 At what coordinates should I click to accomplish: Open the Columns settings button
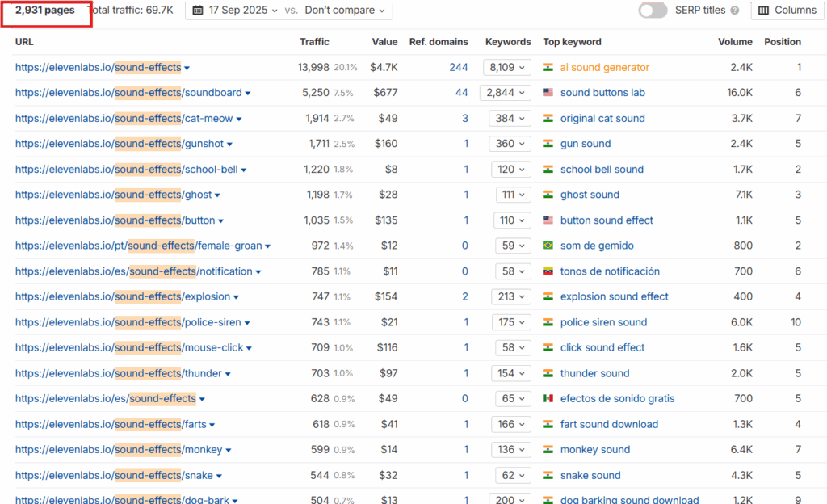[x=787, y=10]
